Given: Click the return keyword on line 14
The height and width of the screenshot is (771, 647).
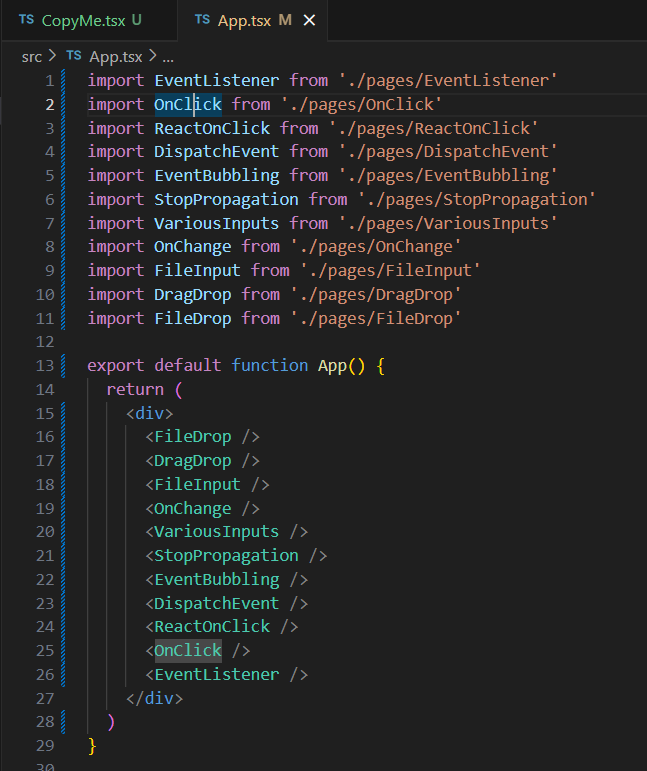Looking at the screenshot, I should 135,390.
